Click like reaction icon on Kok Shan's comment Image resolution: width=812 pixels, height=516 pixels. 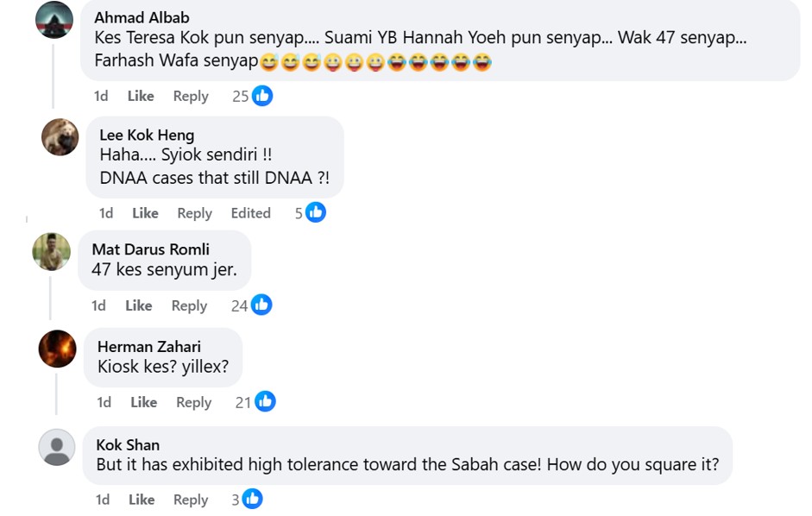click(x=252, y=499)
